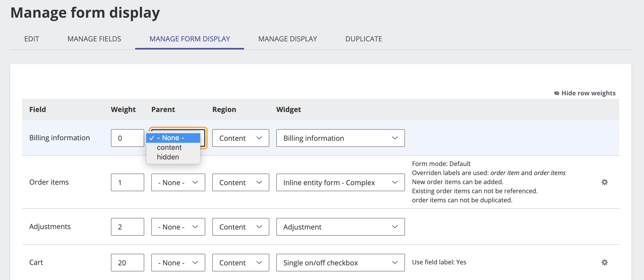Open the Duplicate tab
Viewport: 644px width, 280px height.
point(364,39)
